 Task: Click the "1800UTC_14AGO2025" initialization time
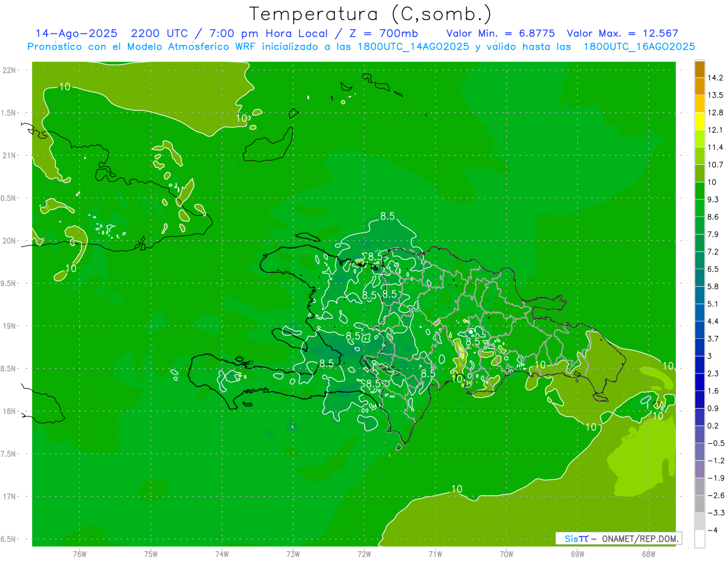(x=409, y=47)
